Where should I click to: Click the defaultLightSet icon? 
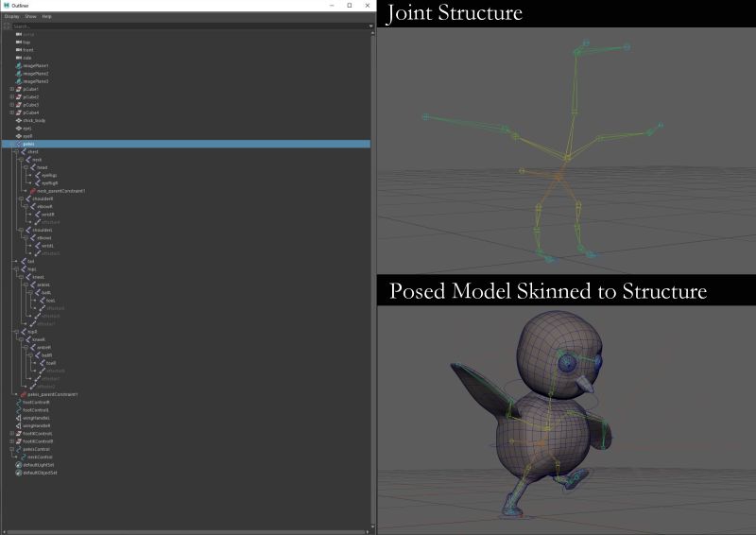(19, 464)
